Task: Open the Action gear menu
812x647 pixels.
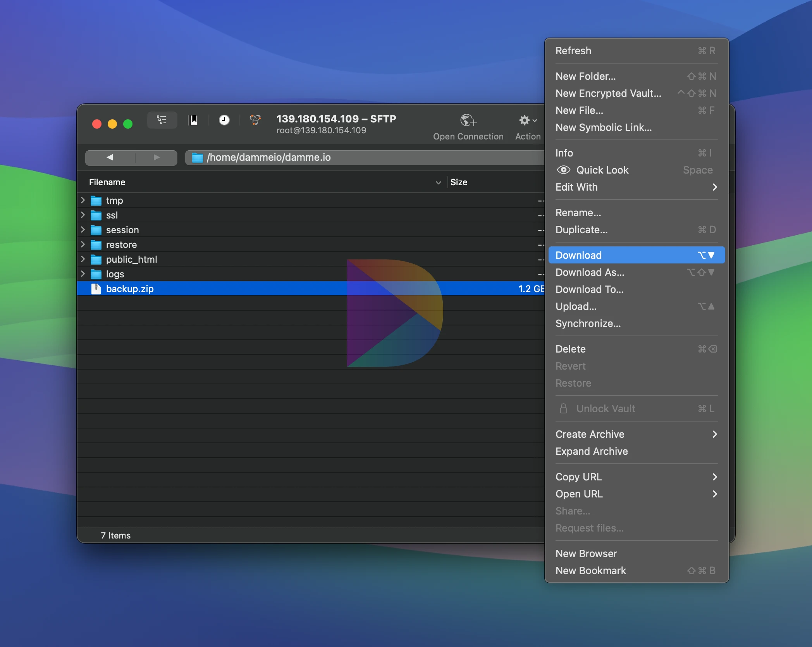Action: click(528, 120)
